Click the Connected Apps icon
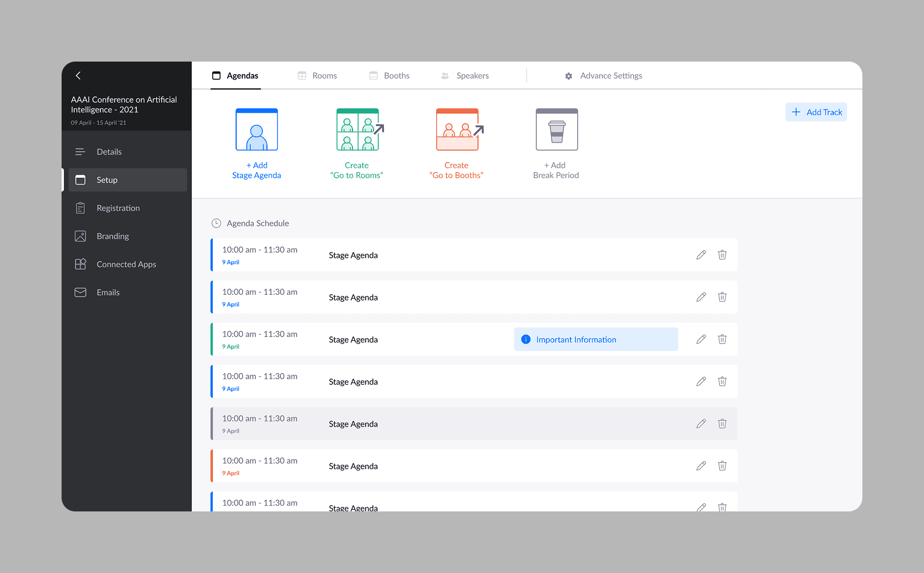This screenshot has width=924, height=573. pyautogui.click(x=80, y=263)
